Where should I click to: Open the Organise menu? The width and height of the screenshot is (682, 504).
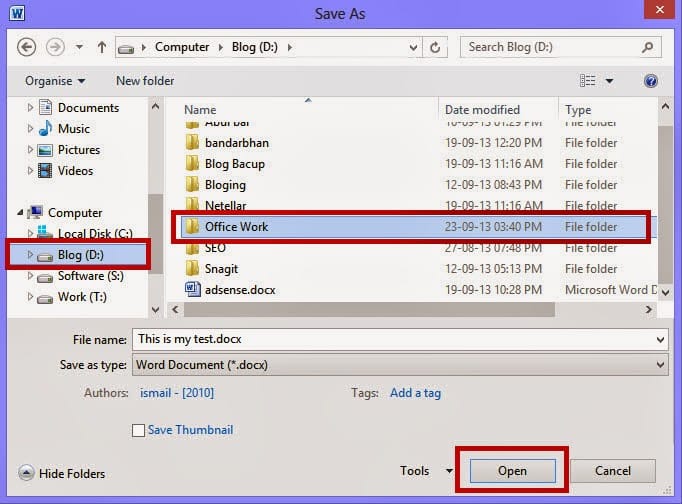click(x=55, y=81)
